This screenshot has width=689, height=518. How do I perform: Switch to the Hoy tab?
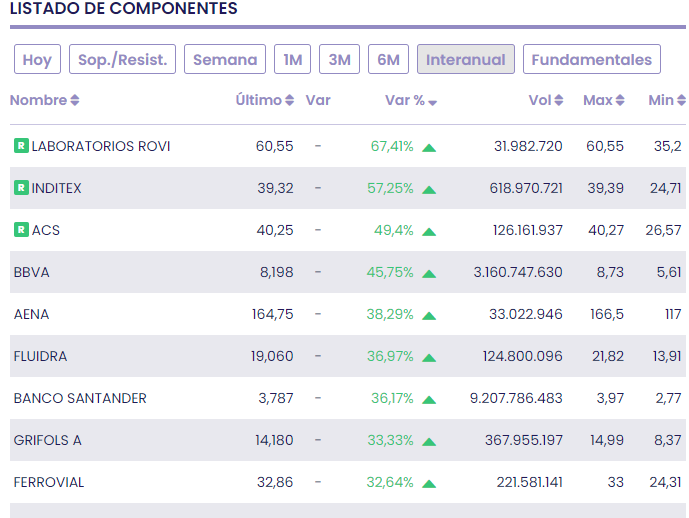[x=37, y=59]
